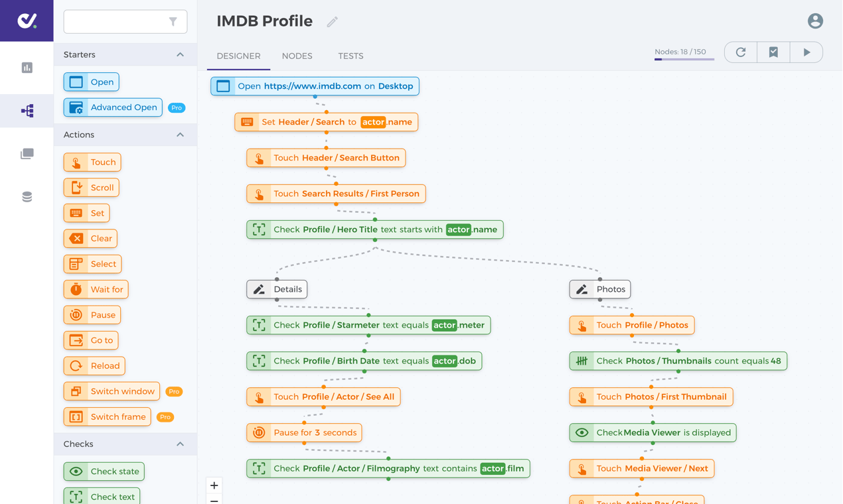Zoom in with the plus button
The image size is (843, 504).
pyautogui.click(x=214, y=485)
